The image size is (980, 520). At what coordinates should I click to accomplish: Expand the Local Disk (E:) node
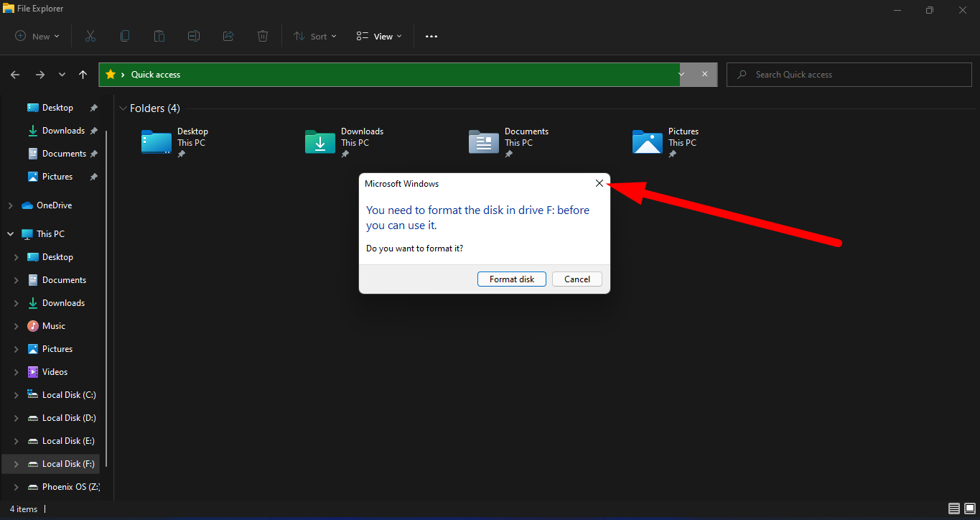(17, 441)
